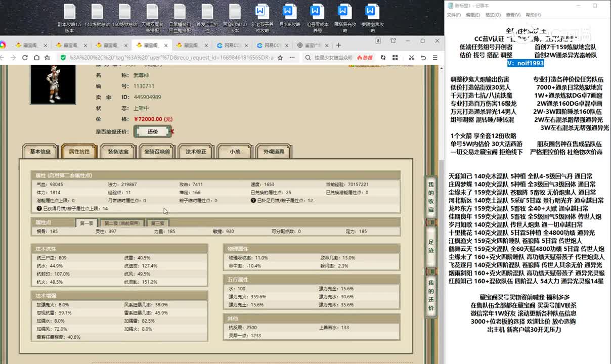Open the 副本攻略1.5版本 desktop file
This screenshot has width=611, height=364.
coord(69,18)
